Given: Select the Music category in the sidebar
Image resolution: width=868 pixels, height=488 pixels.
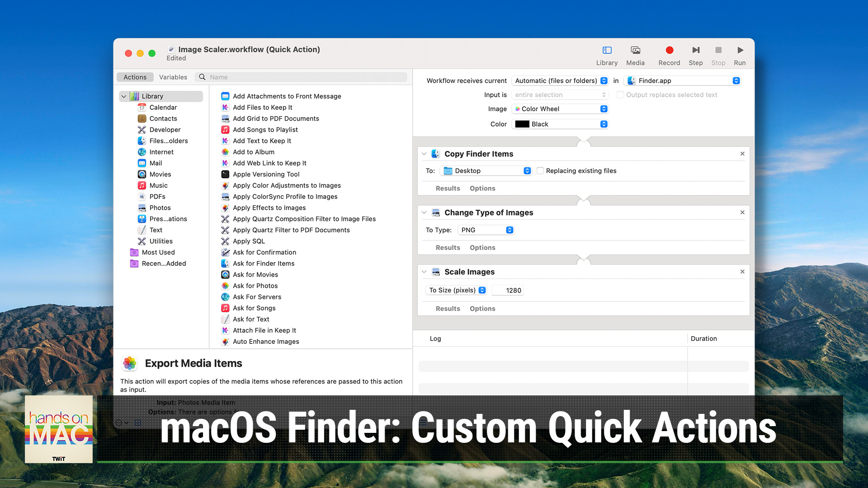Looking at the screenshot, I should (158, 185).
